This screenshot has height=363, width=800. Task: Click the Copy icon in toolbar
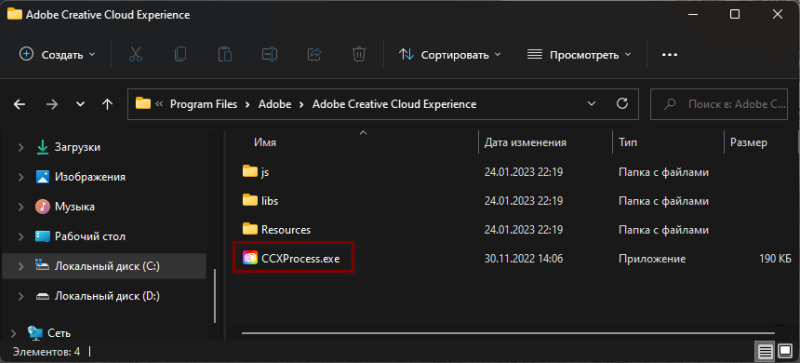pos(180,54)
